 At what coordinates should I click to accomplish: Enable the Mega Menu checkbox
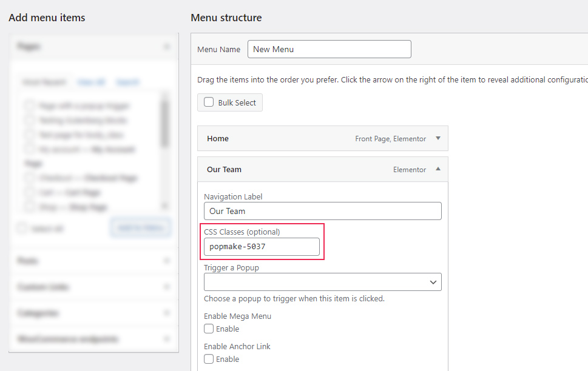tap(208, 328)
